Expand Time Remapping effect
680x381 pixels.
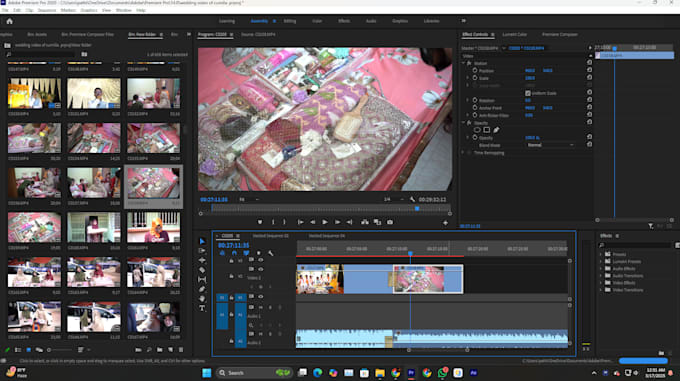[x=463, y=153]
